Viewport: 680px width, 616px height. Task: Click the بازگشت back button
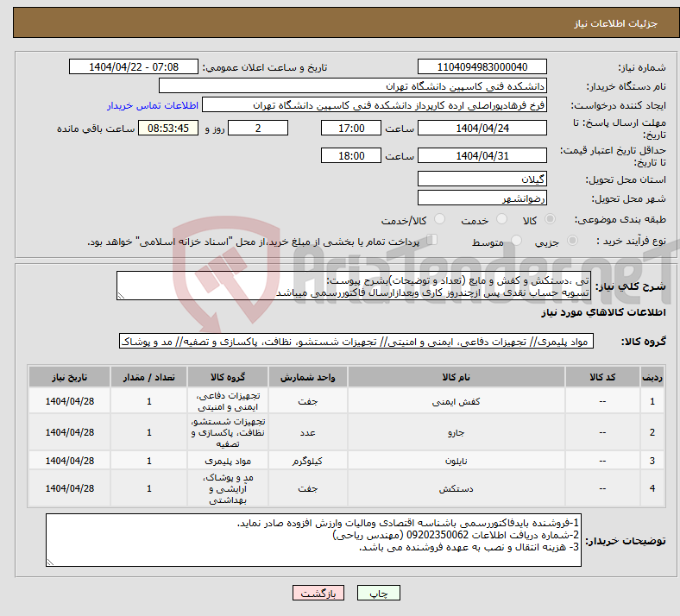pos(318,593)
